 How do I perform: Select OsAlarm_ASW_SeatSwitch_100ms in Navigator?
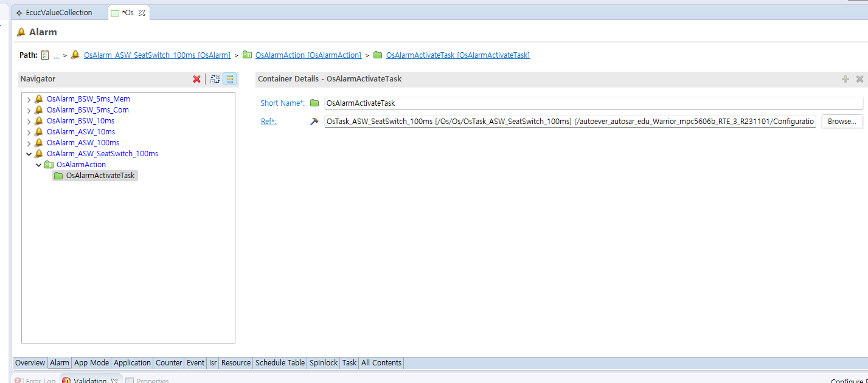102,154
